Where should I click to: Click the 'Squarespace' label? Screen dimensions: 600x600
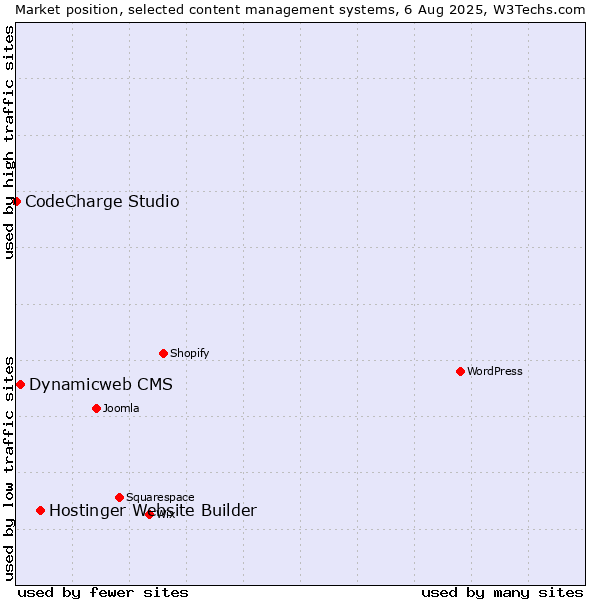click(160, 497)
